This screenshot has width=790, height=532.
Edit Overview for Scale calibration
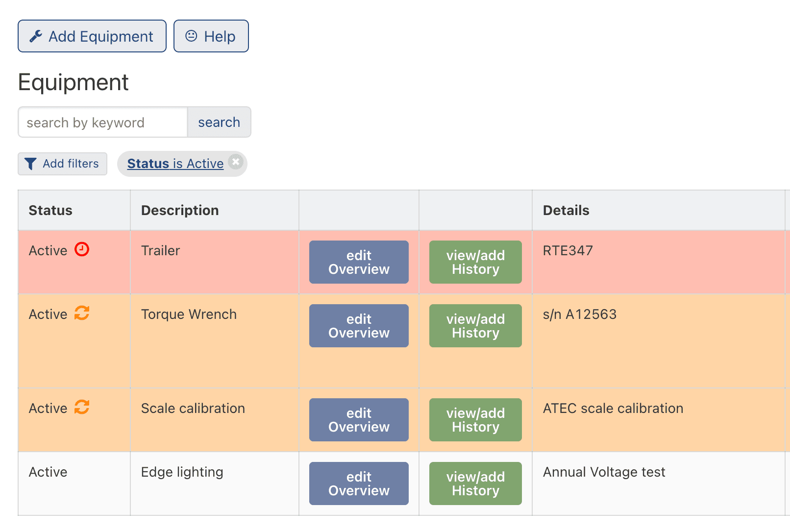click(x=359, y=420)
